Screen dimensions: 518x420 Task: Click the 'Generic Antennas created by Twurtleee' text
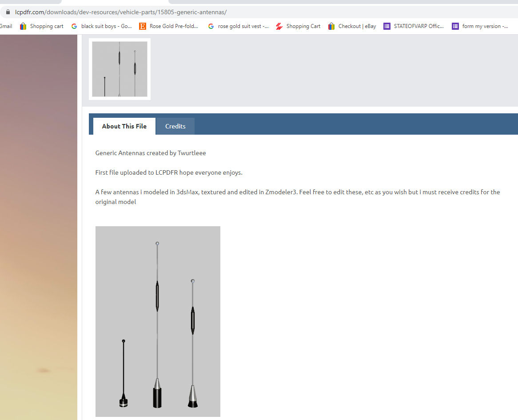[x=151, y=153]
